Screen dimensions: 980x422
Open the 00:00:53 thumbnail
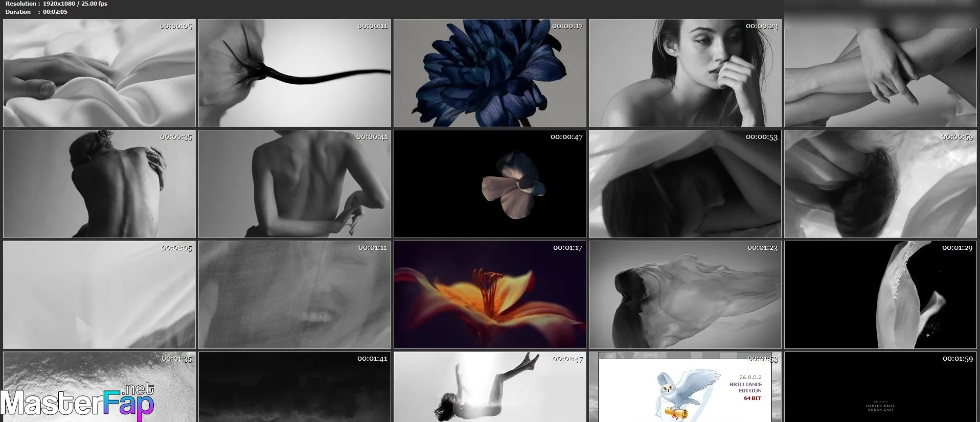[685, 184]
